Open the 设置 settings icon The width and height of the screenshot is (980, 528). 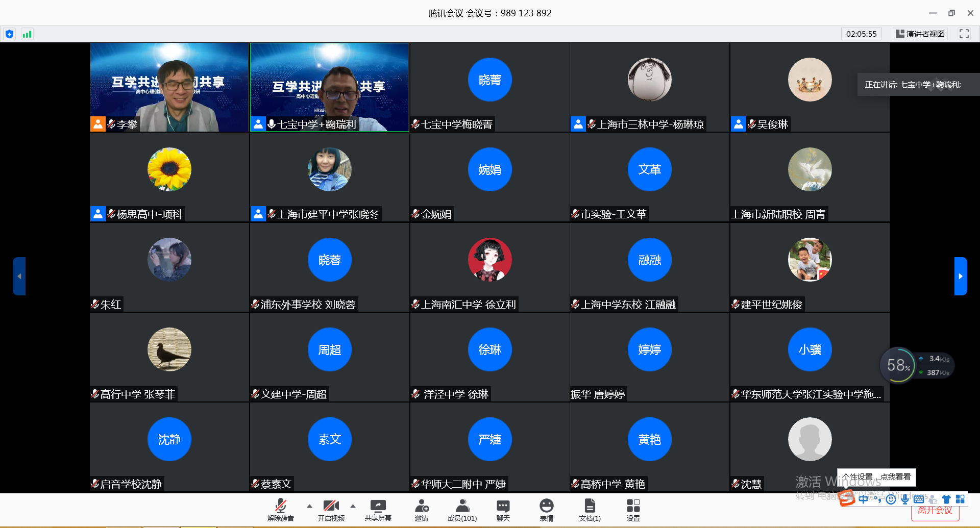tap(633, 510)
